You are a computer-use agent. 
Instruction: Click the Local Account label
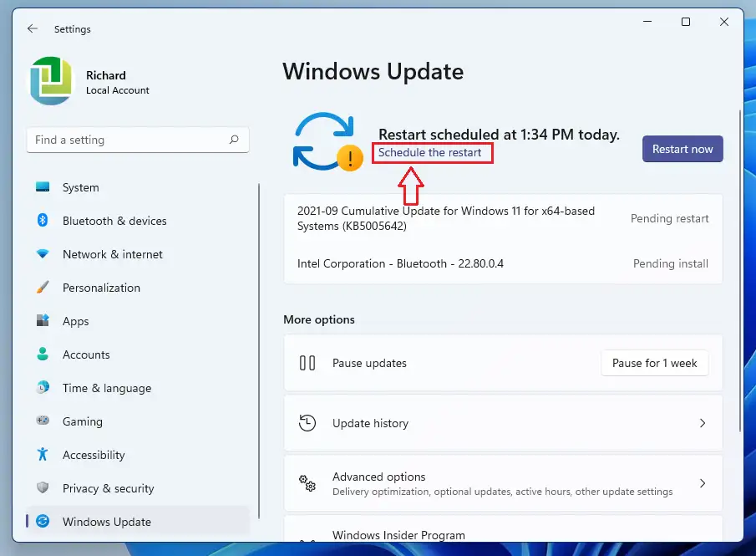click(118, 90)
